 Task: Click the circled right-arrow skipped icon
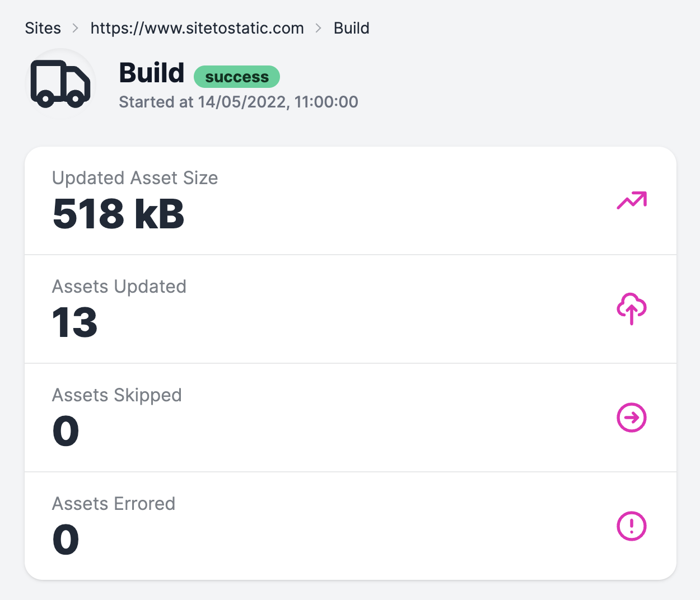(631, 418)
